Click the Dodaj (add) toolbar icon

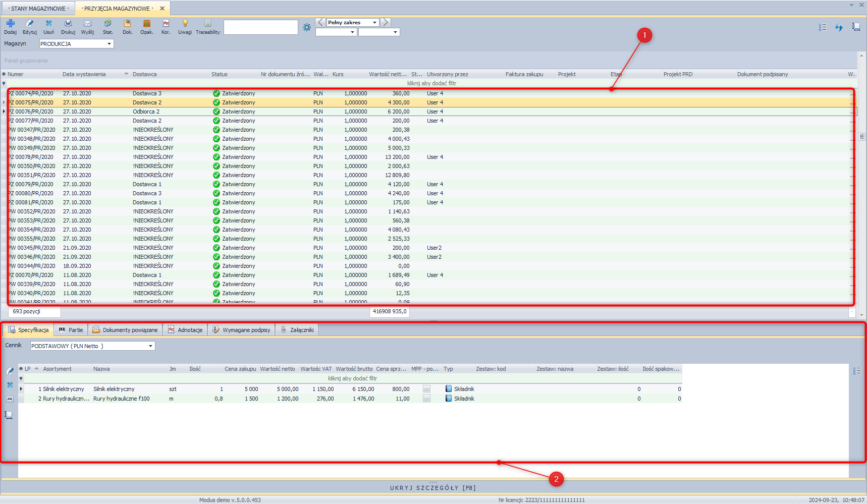[11, 24]
